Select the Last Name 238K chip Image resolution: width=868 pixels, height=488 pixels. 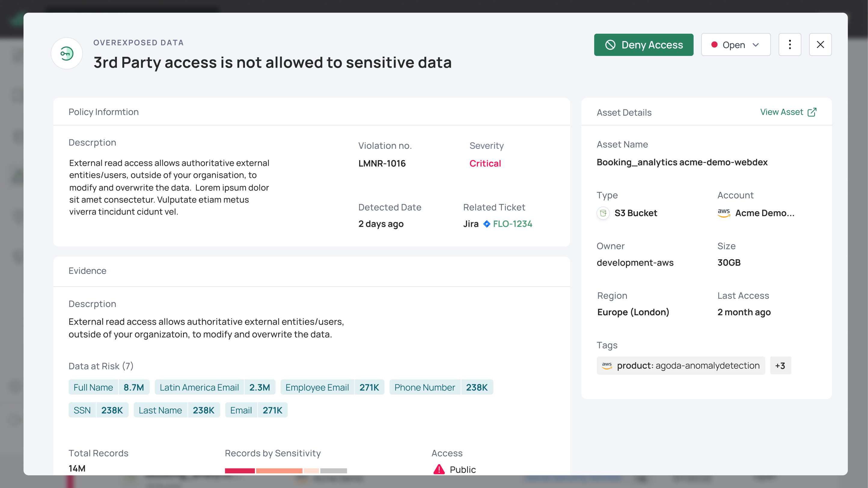click(x=176, y=410)
